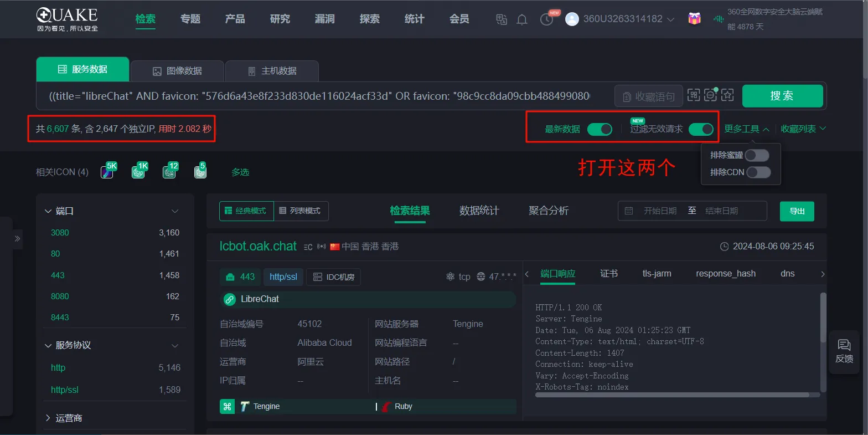Click the user avatar icon
The width and height of the screenshot is (868, 435).
572,19
